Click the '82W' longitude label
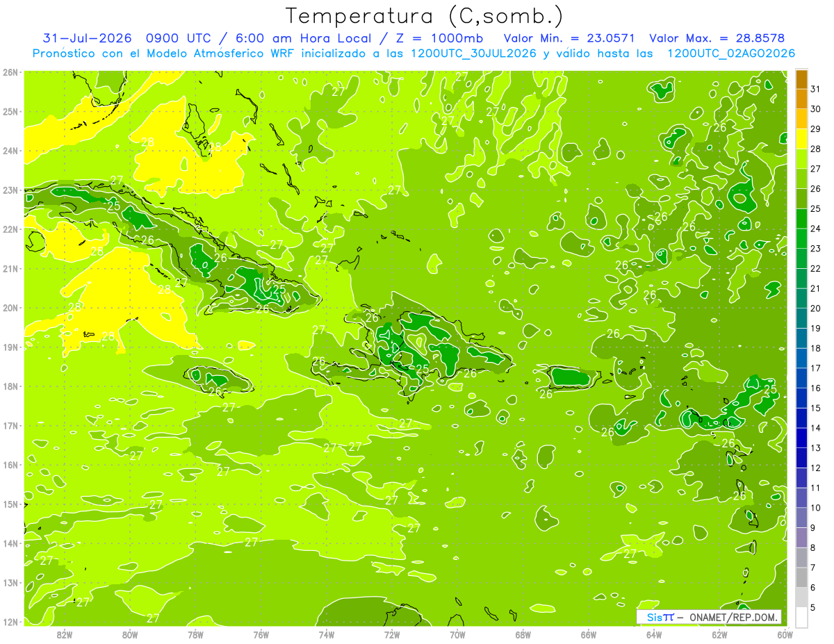This screenshot has width=834, height=644. pos(65,634)
